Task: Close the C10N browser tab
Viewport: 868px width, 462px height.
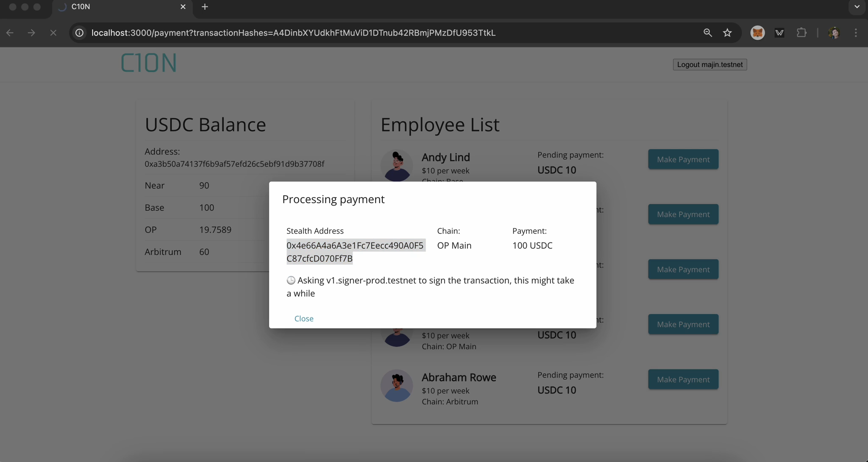Action: tap(183, 7)
